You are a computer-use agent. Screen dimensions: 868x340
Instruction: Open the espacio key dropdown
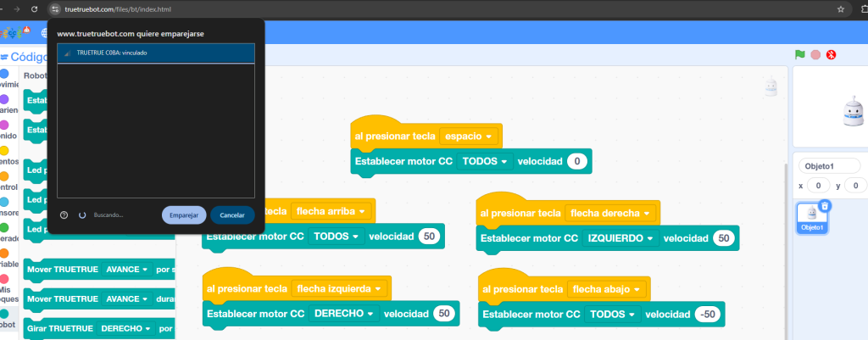click(468, 137)
